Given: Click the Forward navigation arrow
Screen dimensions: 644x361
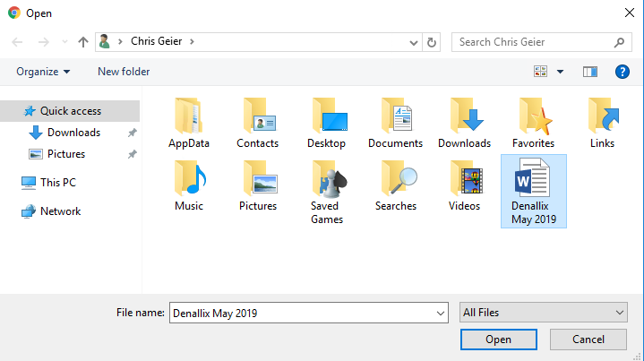Looking at the screenshot, I should (44, 42).
